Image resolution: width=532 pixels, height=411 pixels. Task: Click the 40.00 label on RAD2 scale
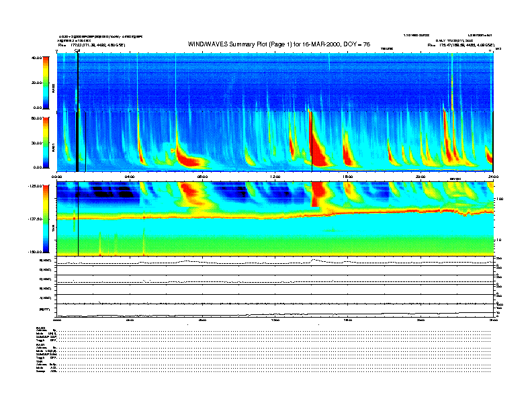[x=37, y=58]
